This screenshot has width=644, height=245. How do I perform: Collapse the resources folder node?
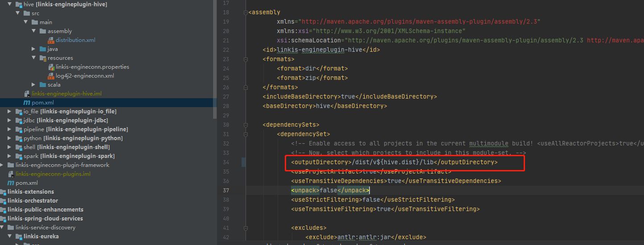click(x=33, y=58)
